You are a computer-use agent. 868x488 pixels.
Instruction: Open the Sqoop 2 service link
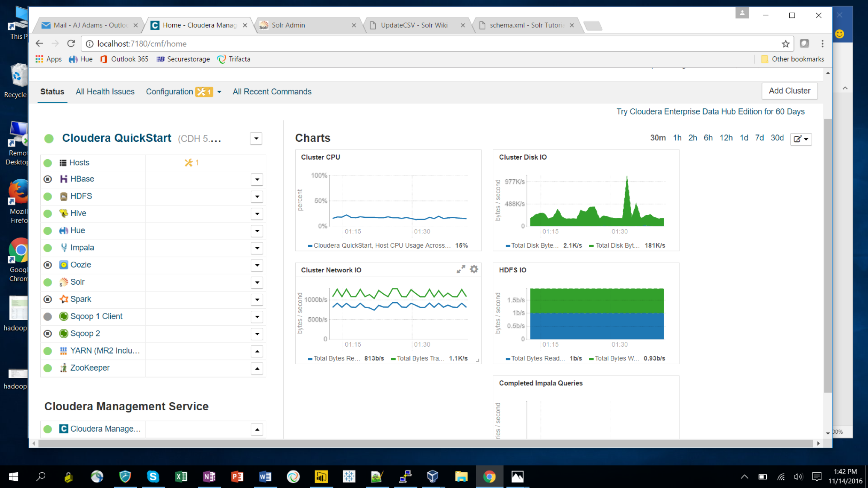coord(85,333)
